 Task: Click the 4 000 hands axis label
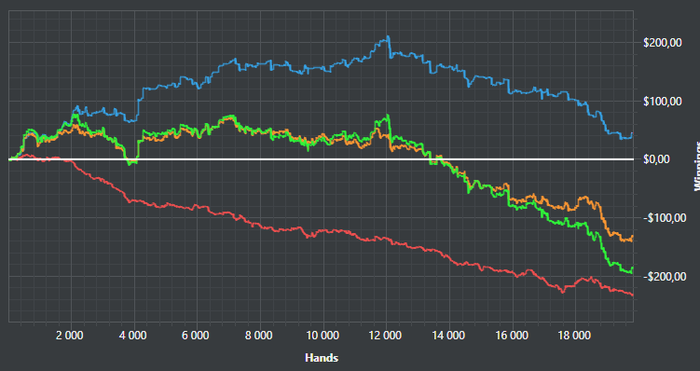click(x=133, y=335)
